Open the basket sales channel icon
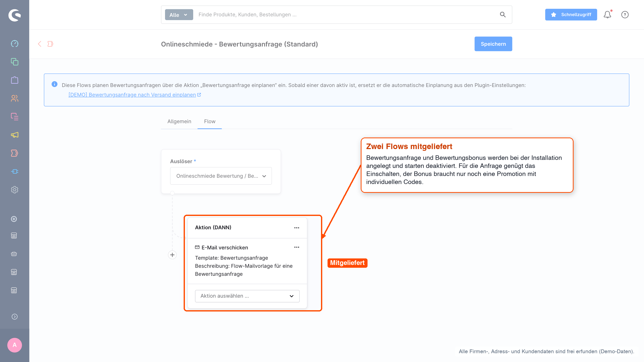This screenshot has height=362, width=644. click(14, 254)
